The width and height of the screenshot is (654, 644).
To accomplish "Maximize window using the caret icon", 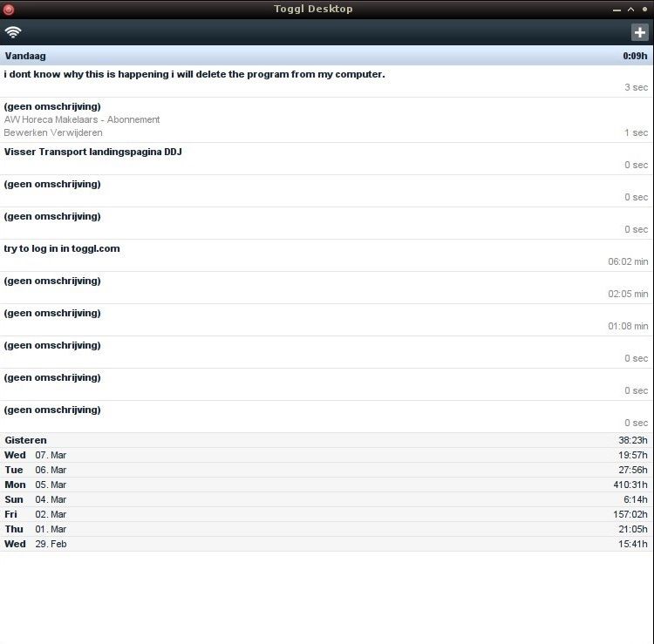I will pos(630,10).
